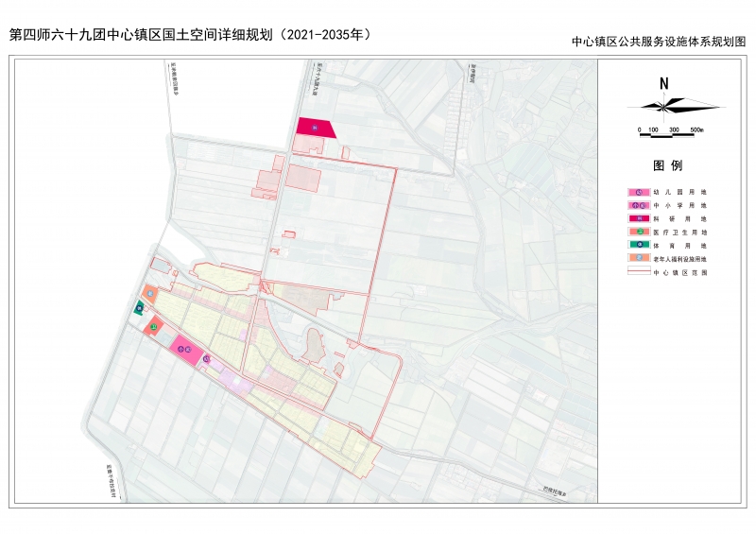Click the research '科' marker on the crimson parcel

click(315, 128)
